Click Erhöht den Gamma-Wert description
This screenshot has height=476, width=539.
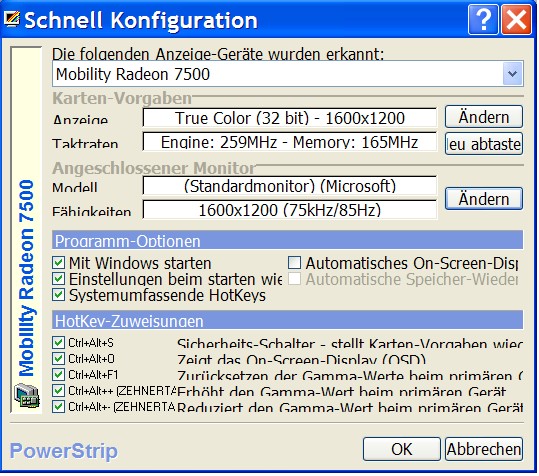pyautogui.click(x=341, y=391)
